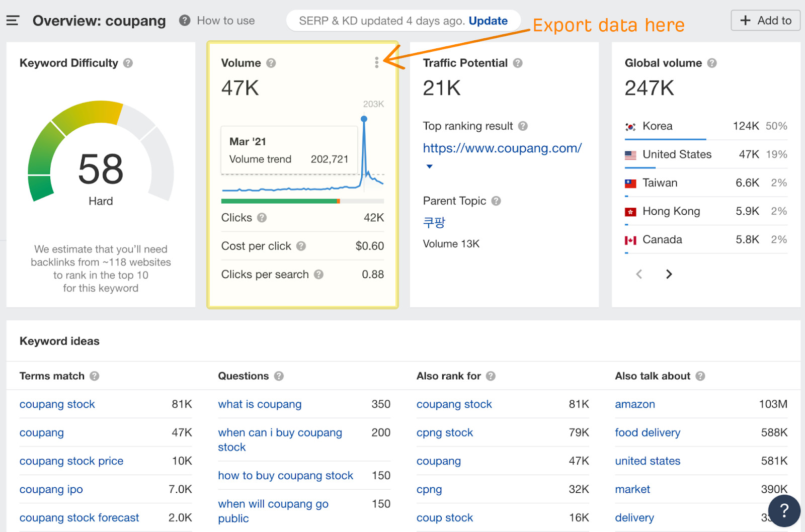Click the question mark next to Traffic Potential
The image size is (805, 532).
pyautogui.click(x=518, y=63)
